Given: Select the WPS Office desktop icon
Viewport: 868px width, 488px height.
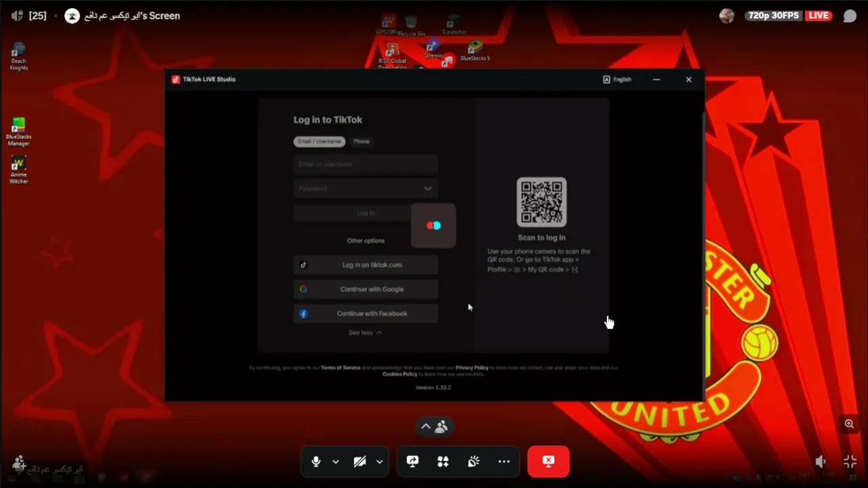Looking at the screenshot, I should point(389,24).
